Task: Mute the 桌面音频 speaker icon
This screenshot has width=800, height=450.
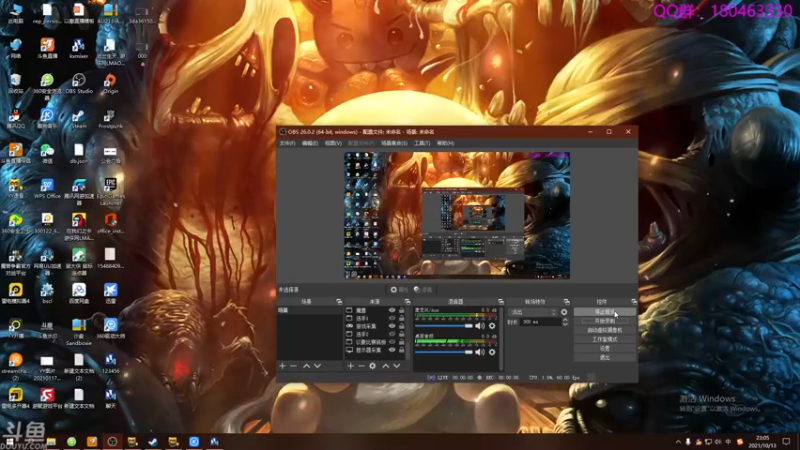Action: [x=480, y=352]
